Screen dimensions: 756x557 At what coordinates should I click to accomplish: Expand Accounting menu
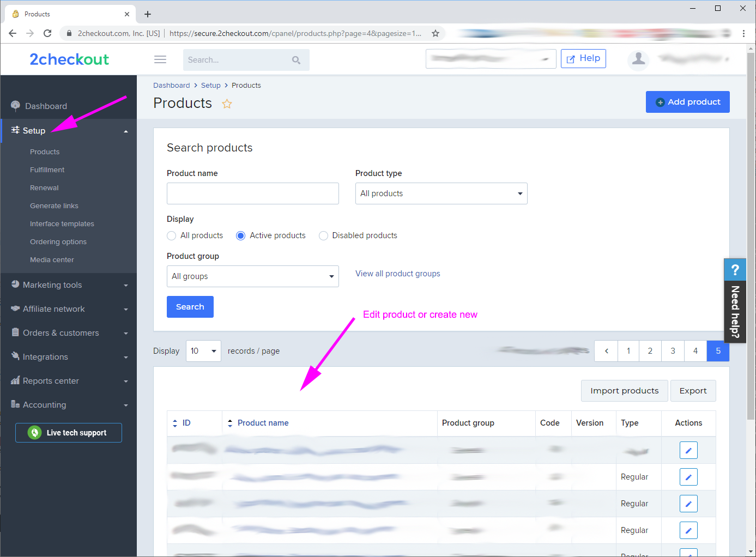[x=126, y=405]
